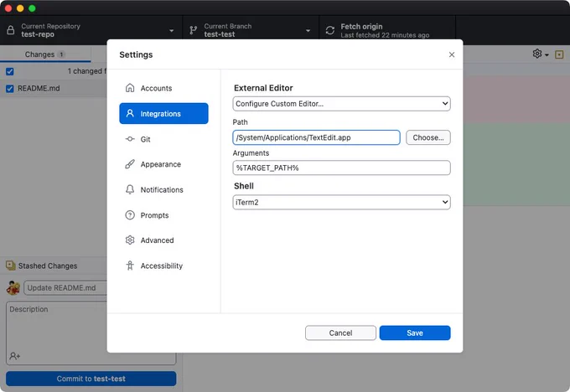The image size is (570, 392).
Task: Click the Git commit icon
Action: click(x=130, y=139)
